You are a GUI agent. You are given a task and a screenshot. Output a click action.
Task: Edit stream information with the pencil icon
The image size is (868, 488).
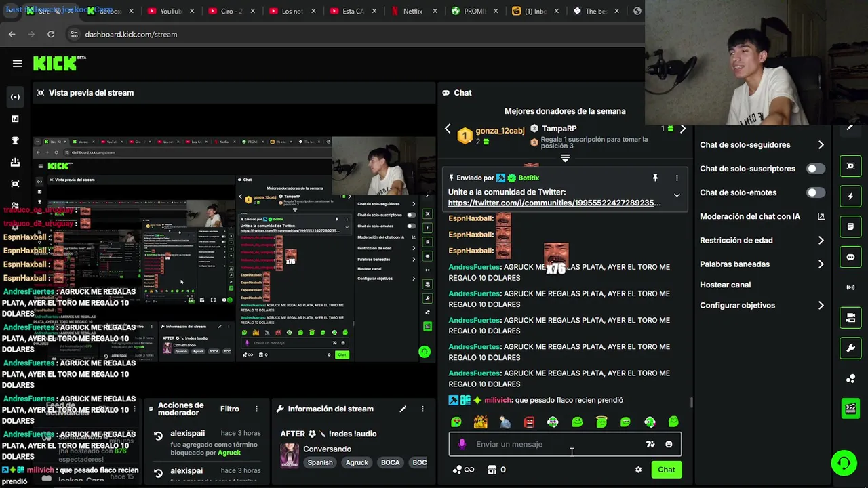pos(403,409)
